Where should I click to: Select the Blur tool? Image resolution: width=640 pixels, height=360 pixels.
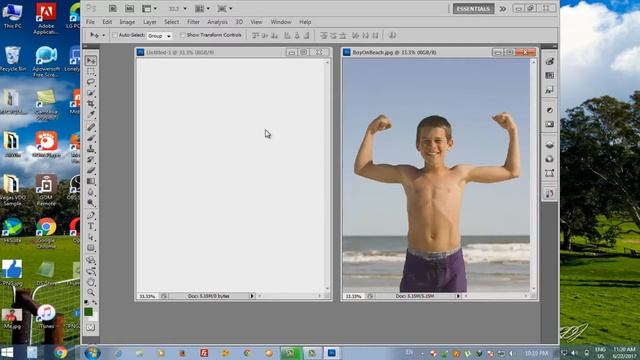[x=91, y=192]
